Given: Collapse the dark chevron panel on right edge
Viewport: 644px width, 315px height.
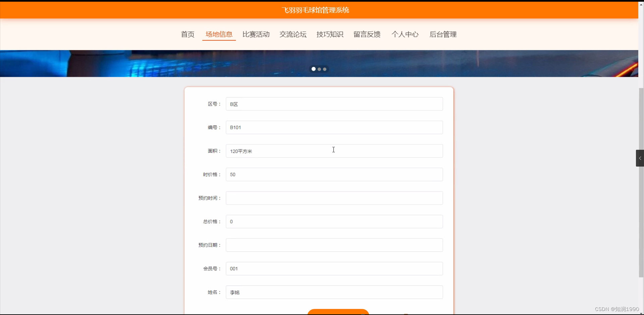Looking at the screenshot, I should 639,158.
